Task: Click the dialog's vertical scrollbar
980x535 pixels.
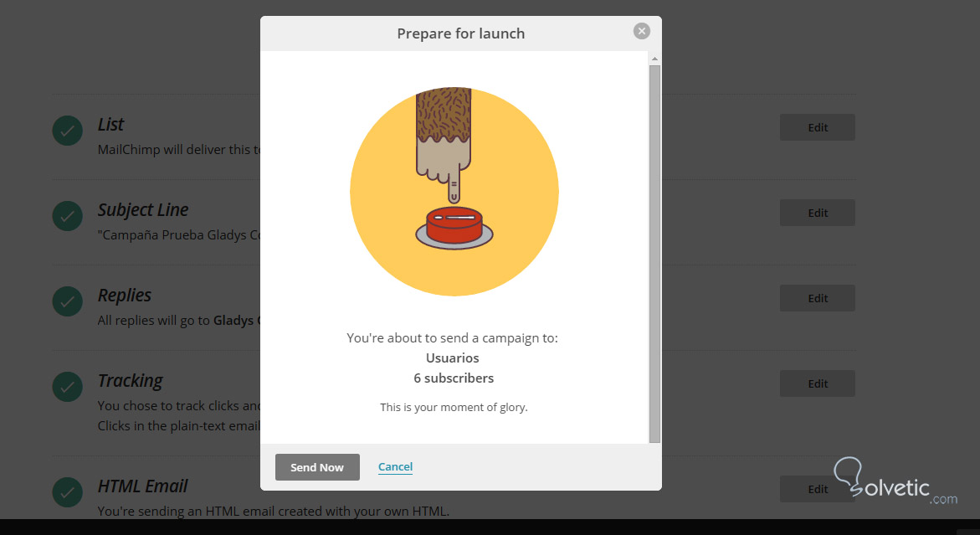Action: [654, 251]
